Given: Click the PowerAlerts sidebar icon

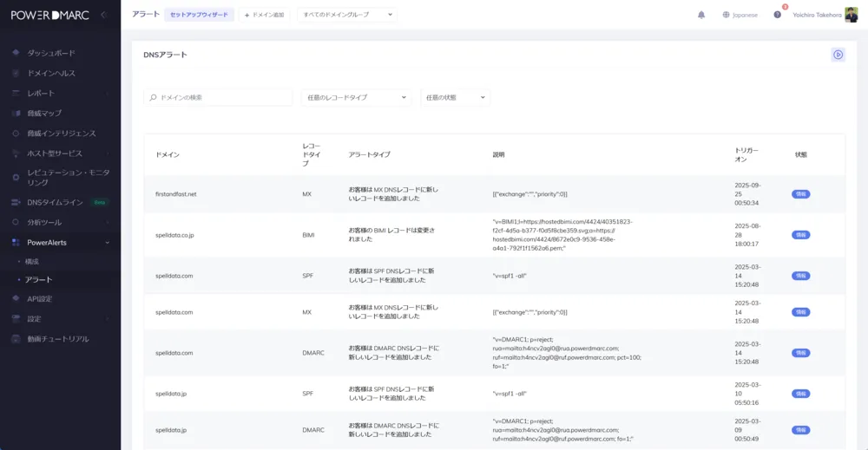Looking at the screenshot, I should click(x=16, y=242).
